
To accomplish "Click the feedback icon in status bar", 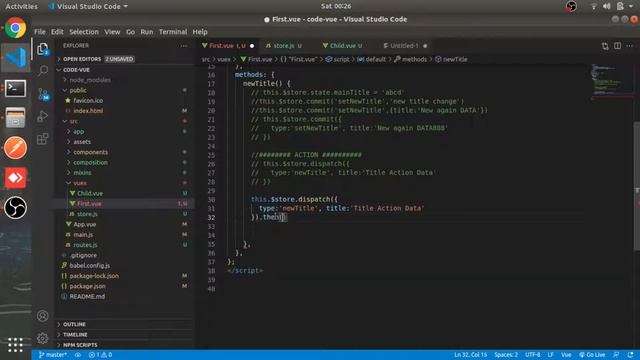I will coord(616,355).
